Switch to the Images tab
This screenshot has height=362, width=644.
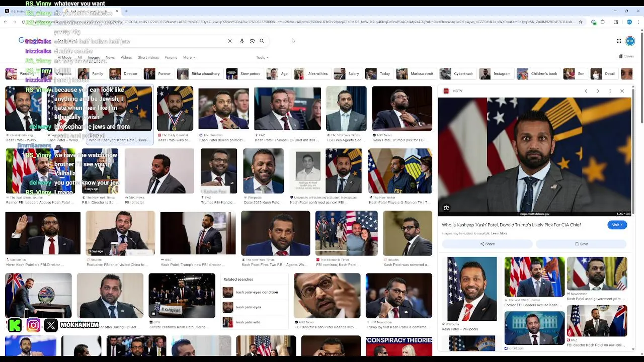point(94,57)
